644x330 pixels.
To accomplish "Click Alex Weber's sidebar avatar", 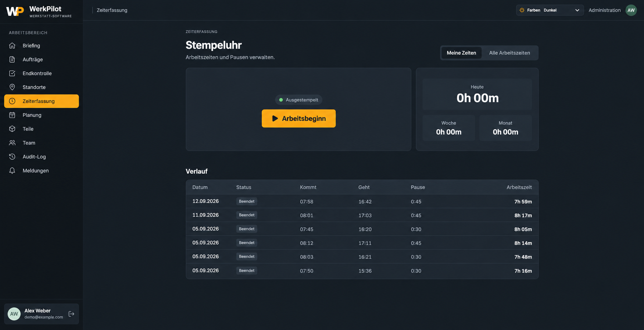I will pyautogui.click(x=14, y=314).
